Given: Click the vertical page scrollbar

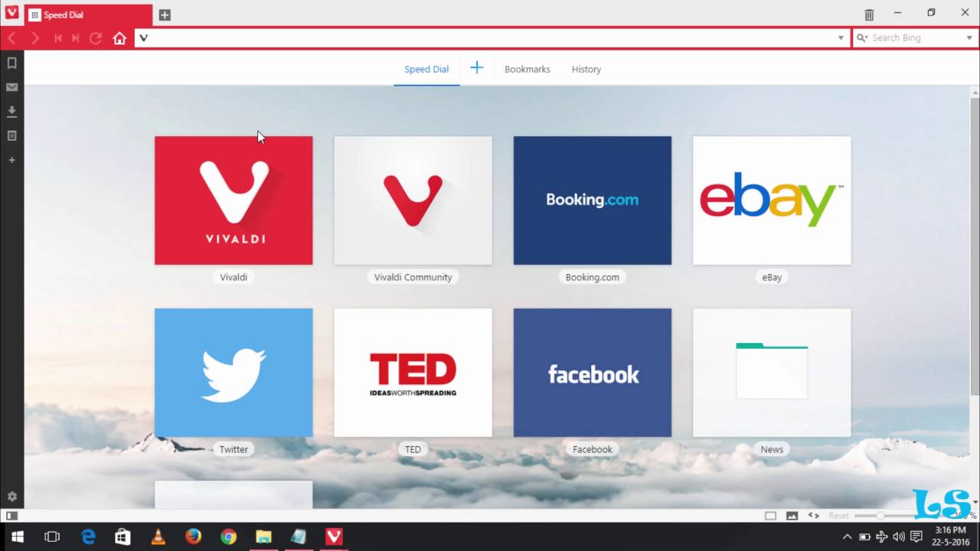Looking at the screenshot, I should tap(975, 245).
